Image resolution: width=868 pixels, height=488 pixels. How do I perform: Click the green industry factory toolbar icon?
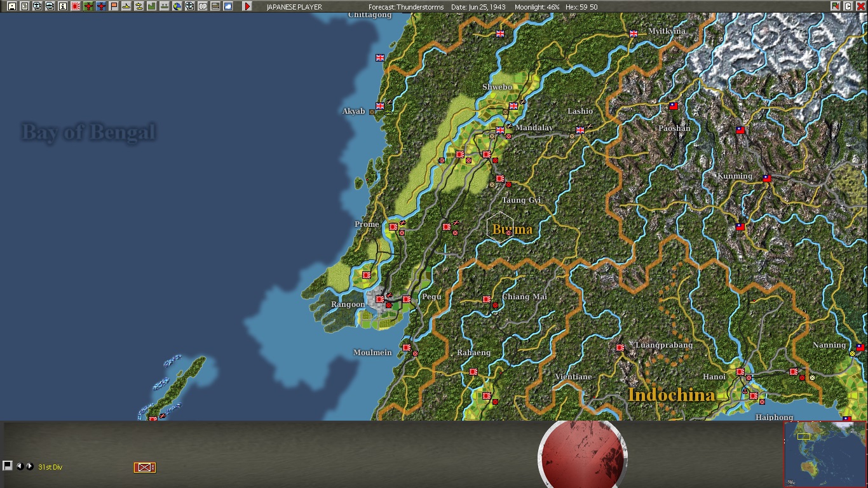[x=152, y=6]
